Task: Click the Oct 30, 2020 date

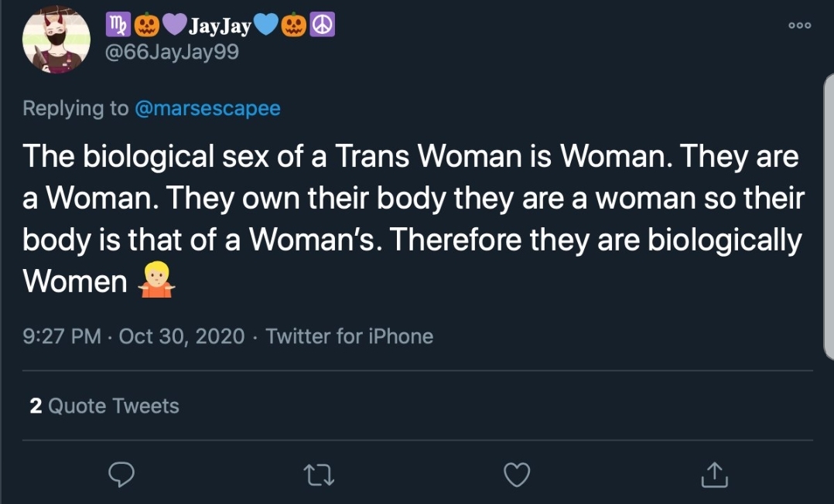Action: coord(181,336)
